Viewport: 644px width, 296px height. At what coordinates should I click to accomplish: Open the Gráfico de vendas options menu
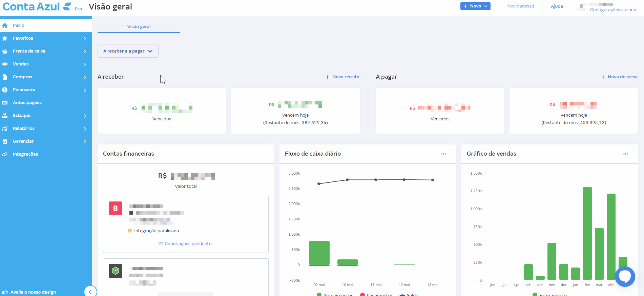click(625, 154)
